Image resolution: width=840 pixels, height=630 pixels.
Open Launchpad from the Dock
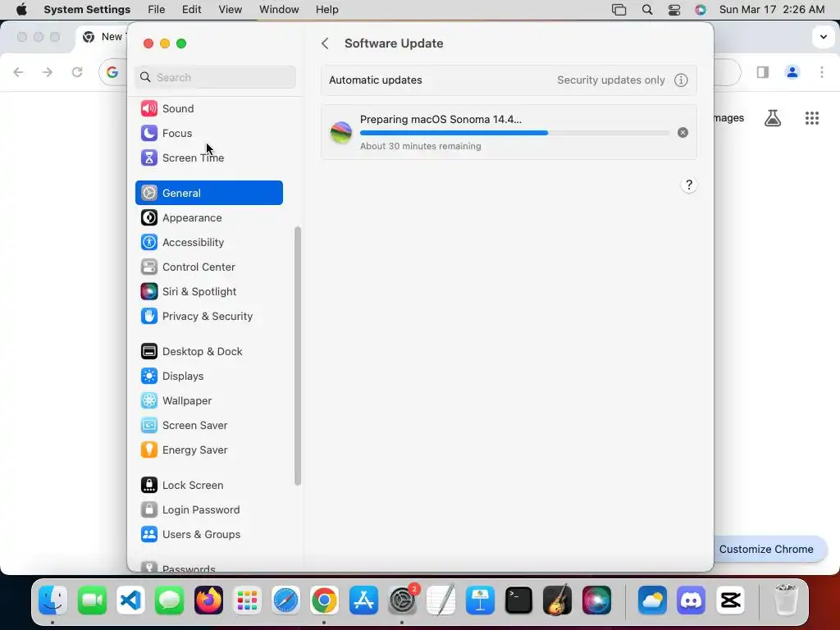247,600
